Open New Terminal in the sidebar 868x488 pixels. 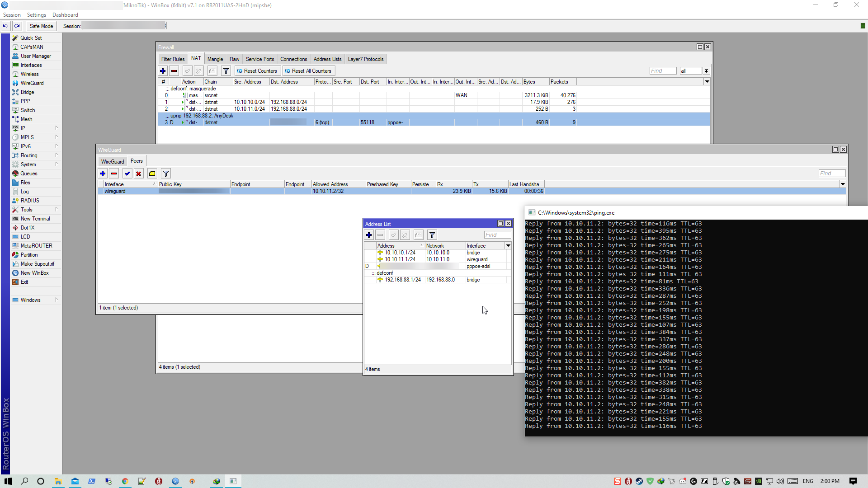(x=35, y=219)
